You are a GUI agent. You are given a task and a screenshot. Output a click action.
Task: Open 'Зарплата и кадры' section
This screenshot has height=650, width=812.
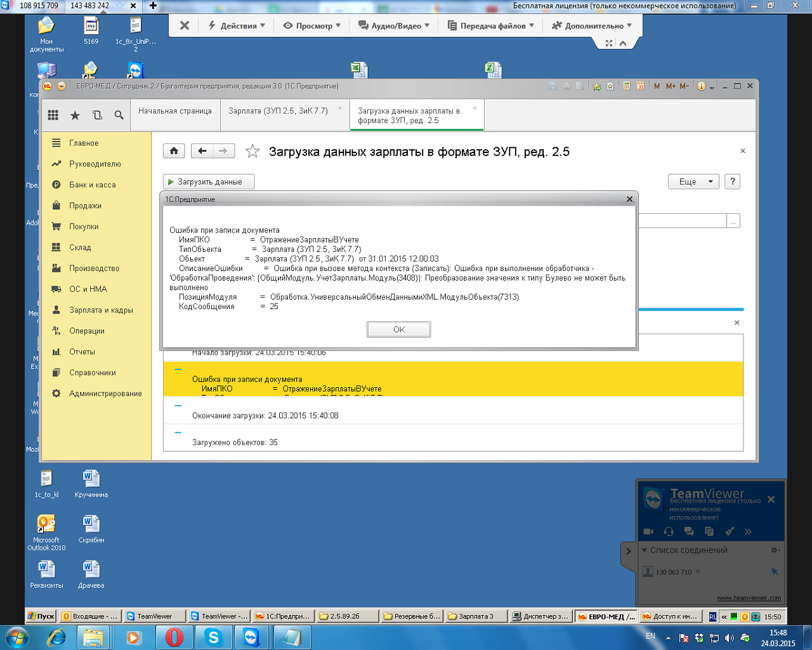point(101,310)
